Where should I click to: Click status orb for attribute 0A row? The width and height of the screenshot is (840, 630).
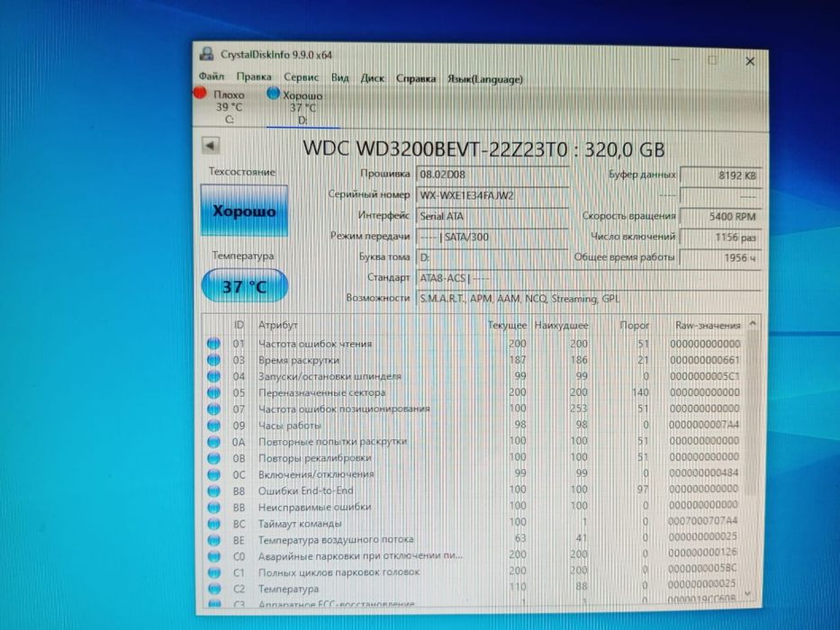(x=213, y=442)
